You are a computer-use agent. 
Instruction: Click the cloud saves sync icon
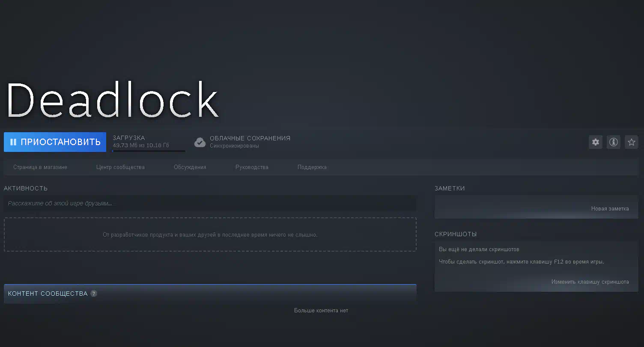(200, 142)
